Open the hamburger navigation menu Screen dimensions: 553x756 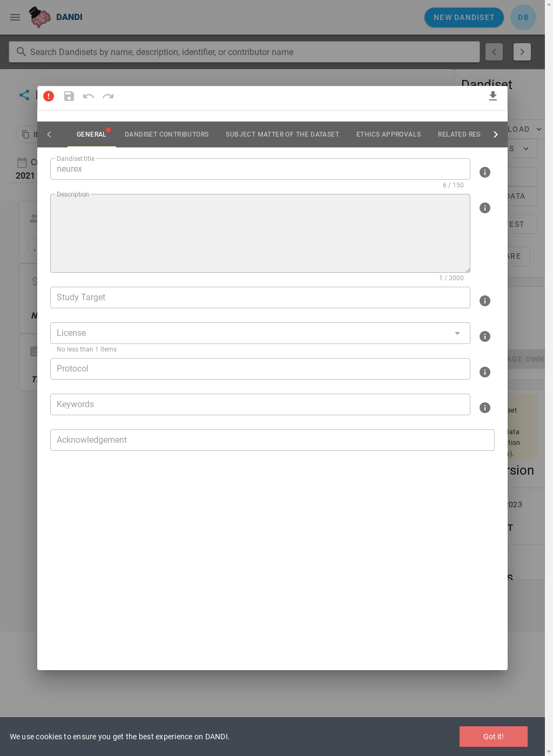point(15,17)
